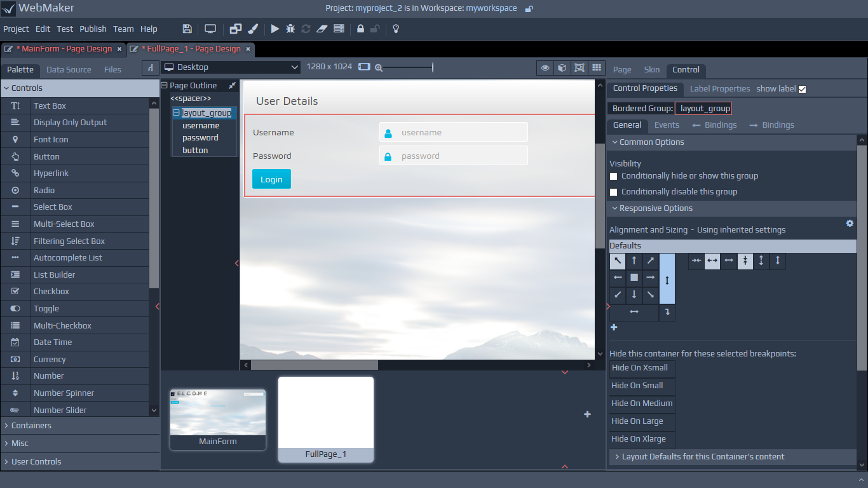This screenshot has width=868, height=488.
Task: Check 'Conditionally disable this group' option
Action: tap(614, 192)
